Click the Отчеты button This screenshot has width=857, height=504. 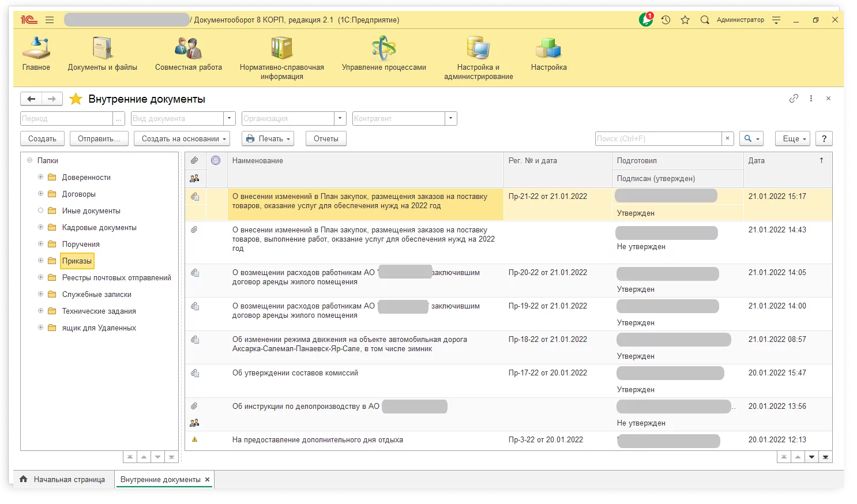point(326,138)
